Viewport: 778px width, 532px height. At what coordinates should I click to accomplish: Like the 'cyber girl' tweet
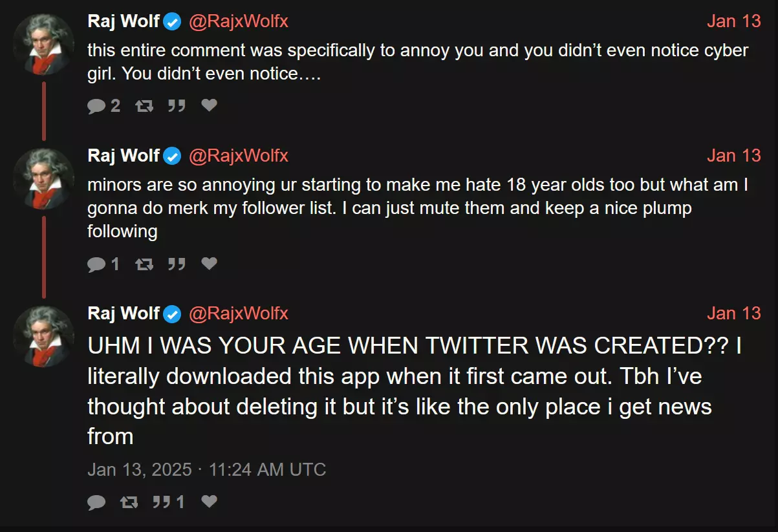click(209, 105)
